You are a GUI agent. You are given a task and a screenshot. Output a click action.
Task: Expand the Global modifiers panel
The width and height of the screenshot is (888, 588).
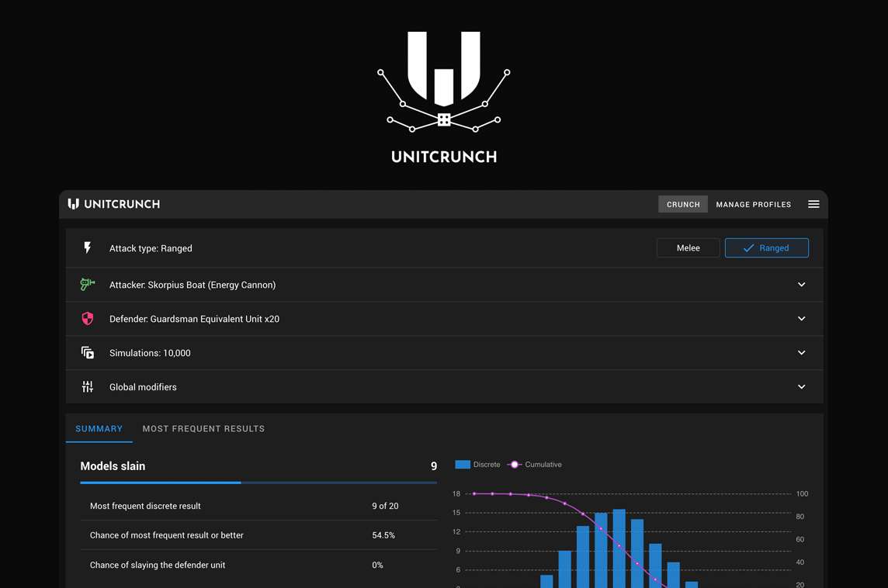(x=445, y=386)
